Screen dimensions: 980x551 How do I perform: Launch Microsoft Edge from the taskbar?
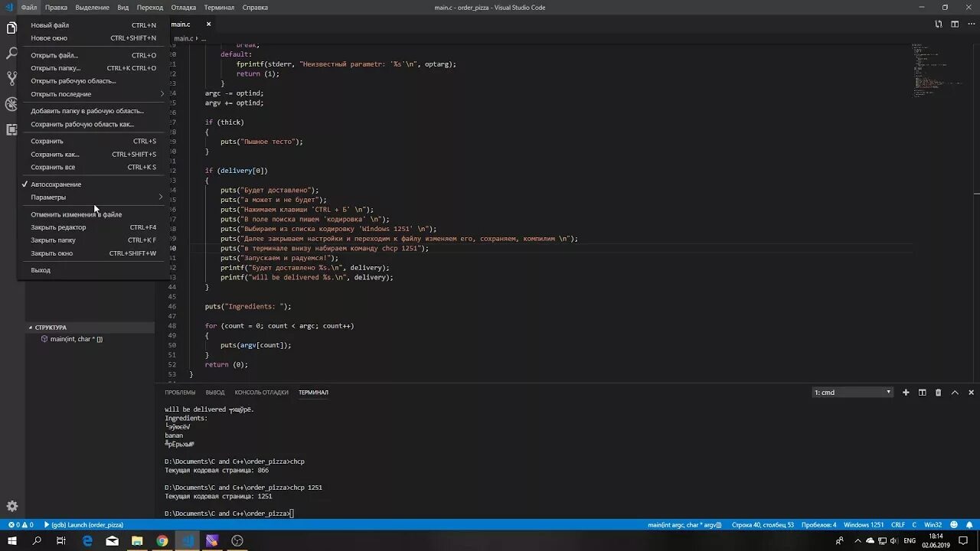pos(87,541)
